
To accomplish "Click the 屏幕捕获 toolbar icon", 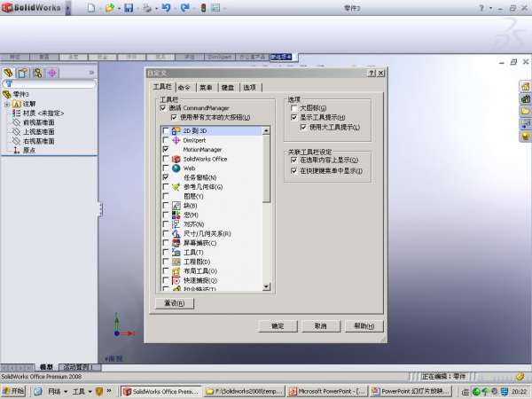I will [x=176, y=243].
